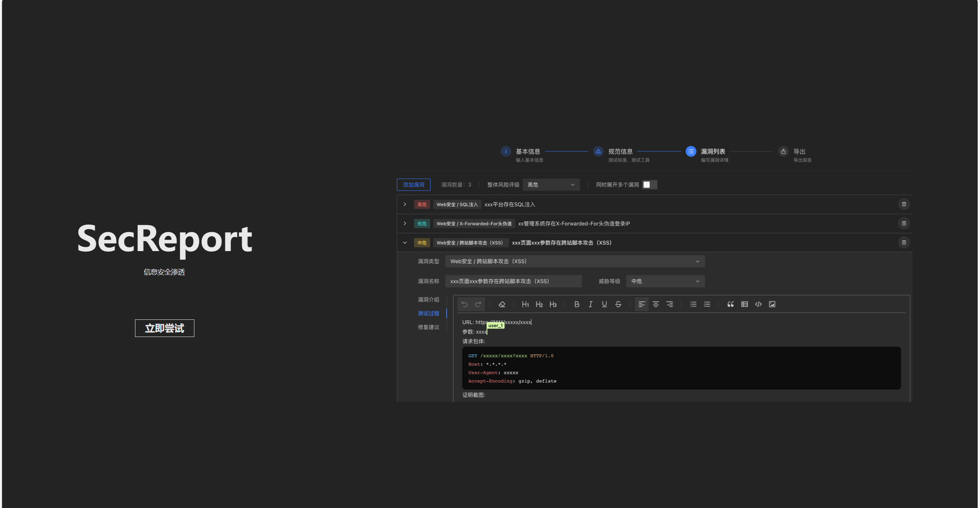Center align text in editor
The image size is (980, 508).
click(656, 304)
